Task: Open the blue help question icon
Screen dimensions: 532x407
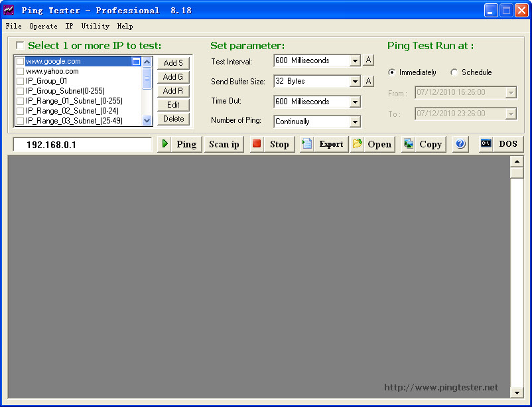Action: click(x=460, y=144)
